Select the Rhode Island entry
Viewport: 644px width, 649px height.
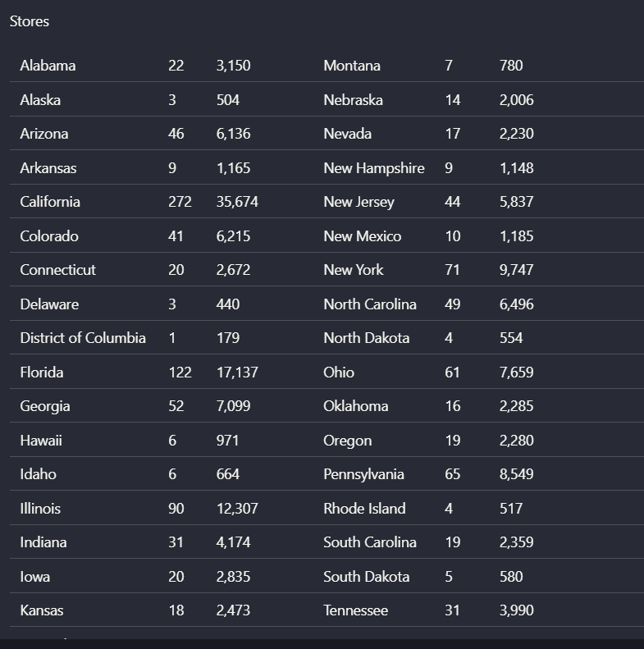(x=364, y=508)
